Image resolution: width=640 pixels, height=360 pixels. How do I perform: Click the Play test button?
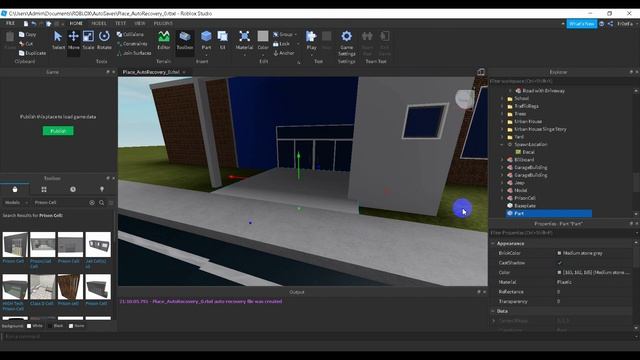(311, 40)
